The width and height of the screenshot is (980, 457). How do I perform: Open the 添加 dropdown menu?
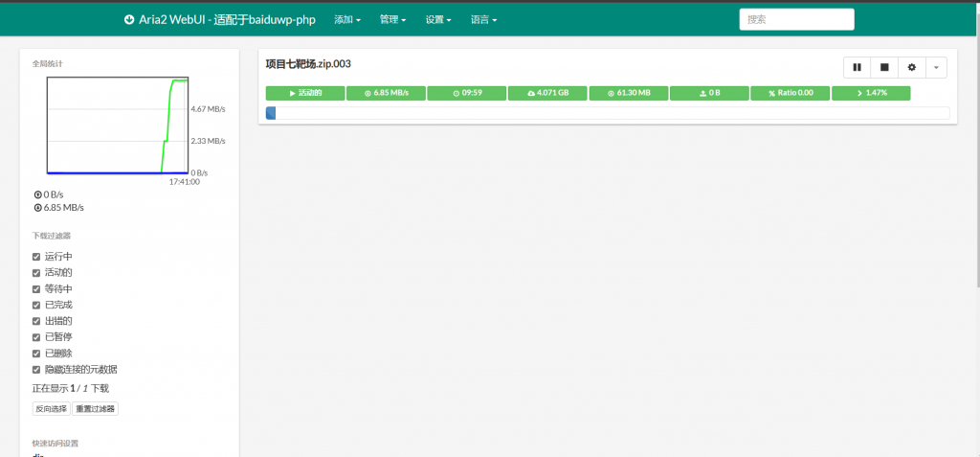click(x=347, y=19)
